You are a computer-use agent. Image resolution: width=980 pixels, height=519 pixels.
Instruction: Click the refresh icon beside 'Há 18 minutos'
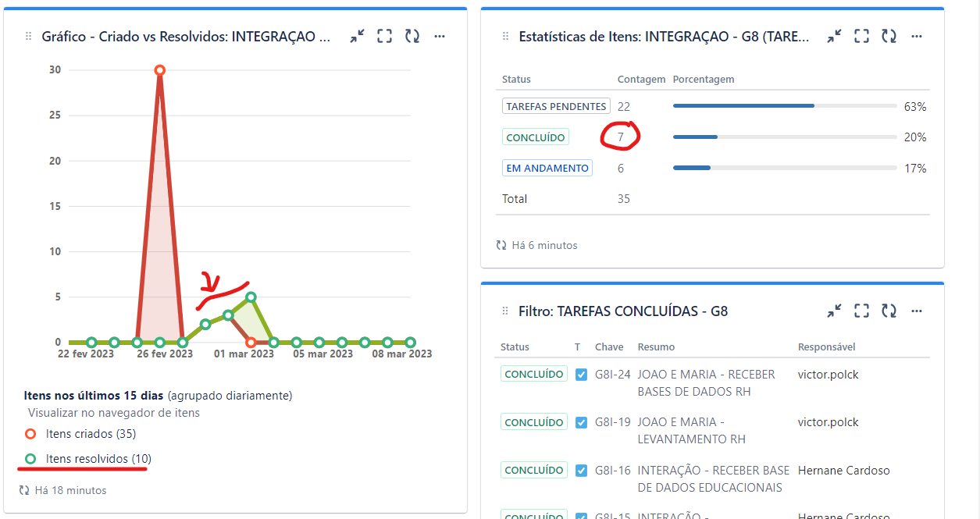[x=24, y=490]
